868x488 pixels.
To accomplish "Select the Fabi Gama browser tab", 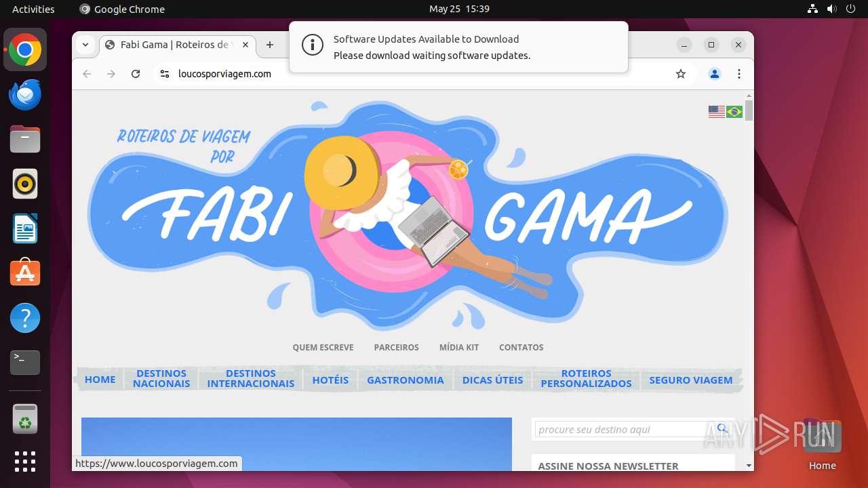I will [x=178, y=45].
